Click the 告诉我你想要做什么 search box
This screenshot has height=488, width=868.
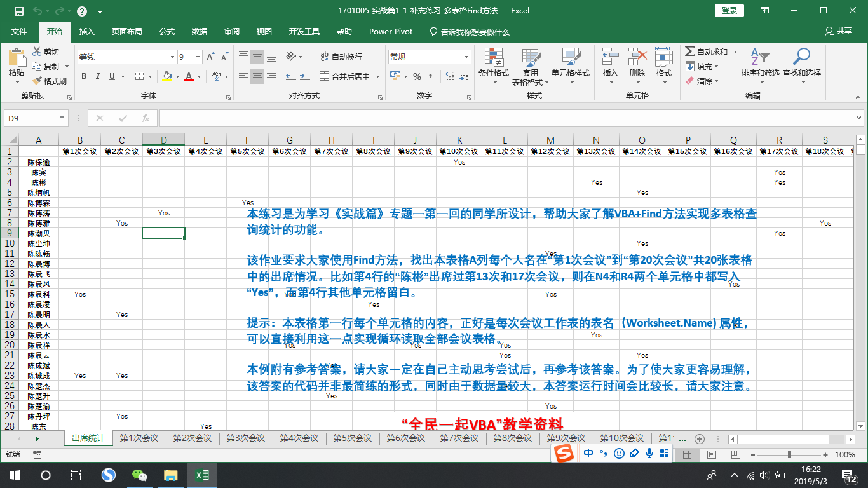click(x=470, y=32)
